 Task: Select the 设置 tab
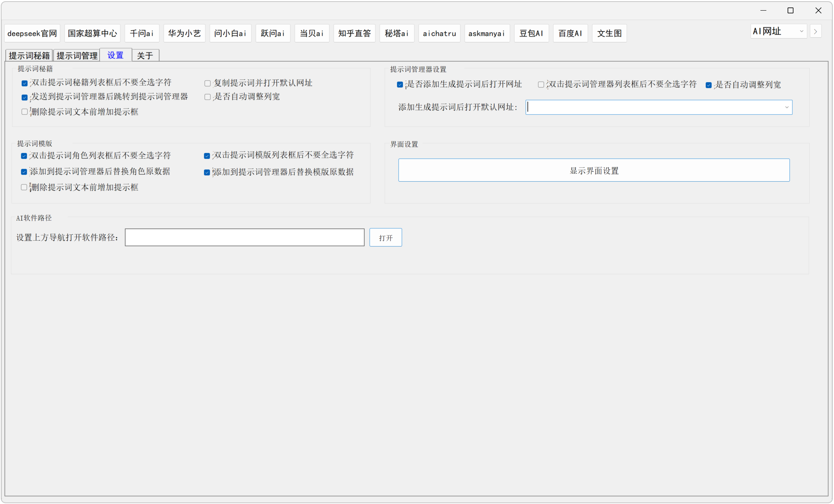116,55
